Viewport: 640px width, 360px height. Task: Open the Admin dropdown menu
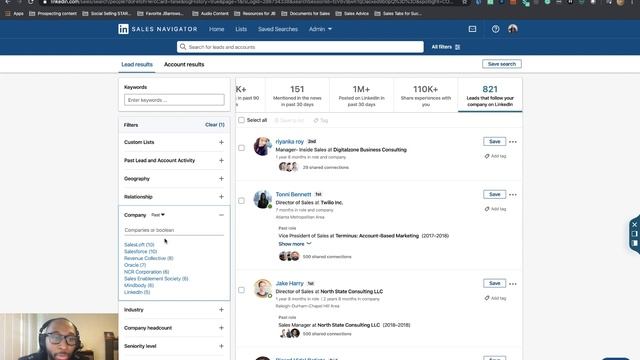pos(320,29)
